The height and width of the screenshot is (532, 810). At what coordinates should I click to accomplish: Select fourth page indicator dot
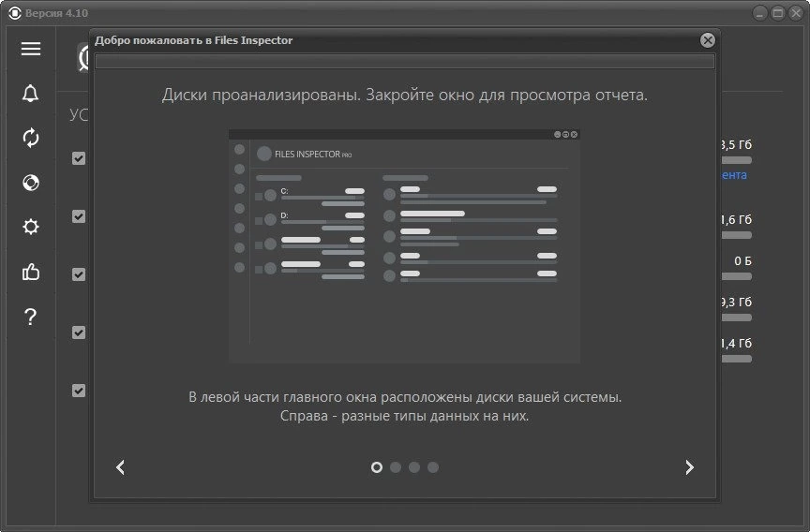(x=433, y=467)
